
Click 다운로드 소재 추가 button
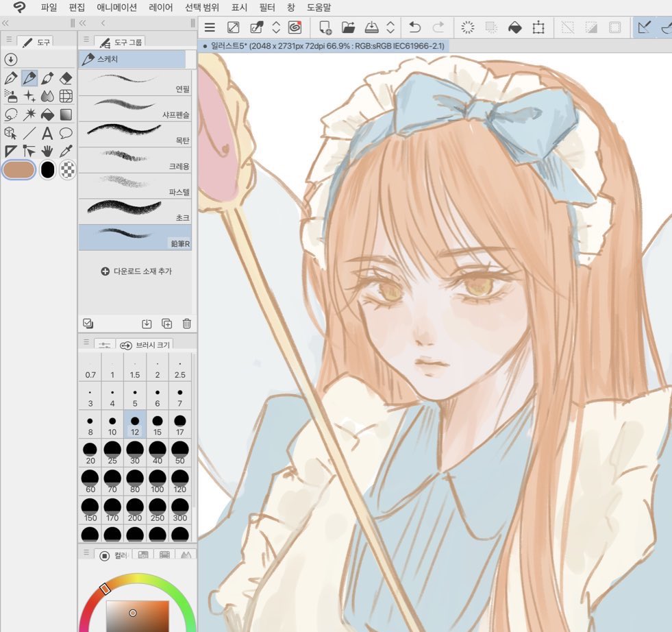(x=137, y=271)
